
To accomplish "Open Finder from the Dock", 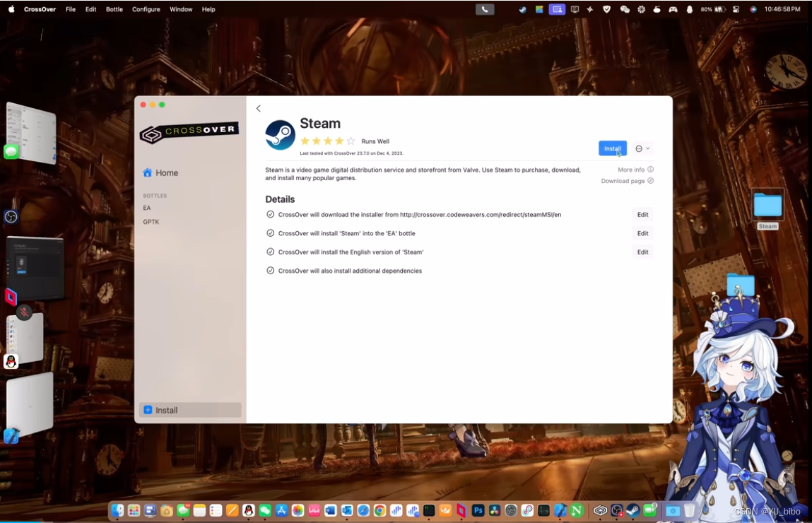I will click(117, 510).
